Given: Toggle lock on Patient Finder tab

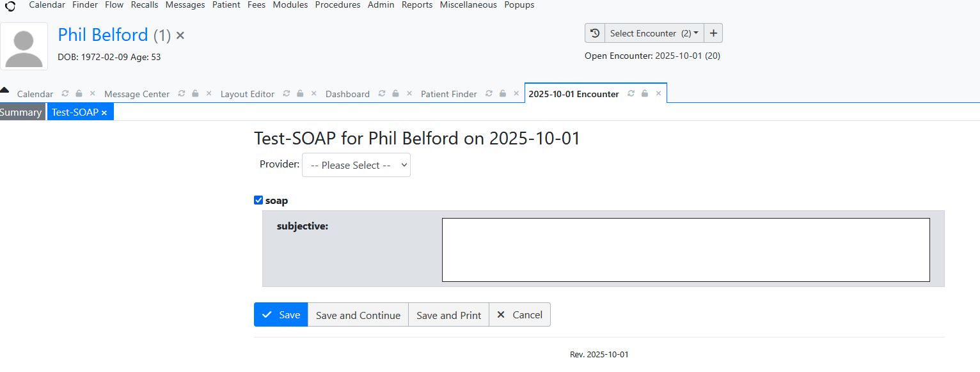Looking at the screenshot, I should click(503, 94).
